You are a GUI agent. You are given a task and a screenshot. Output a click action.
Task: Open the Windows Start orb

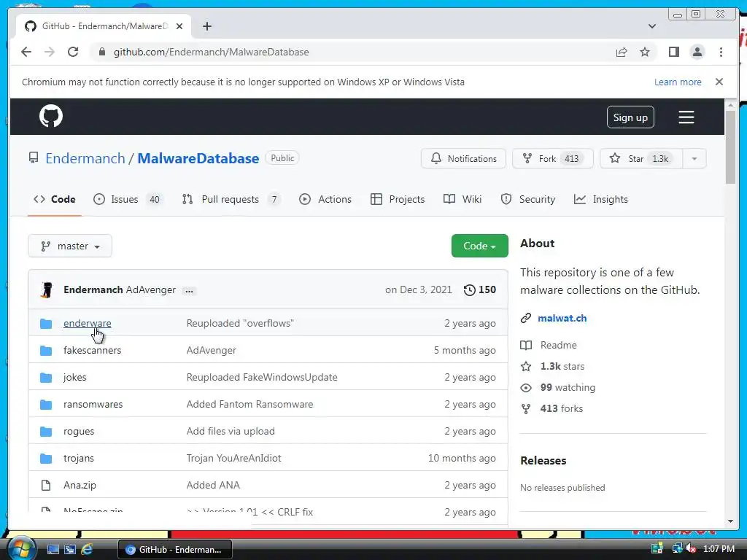21,548
